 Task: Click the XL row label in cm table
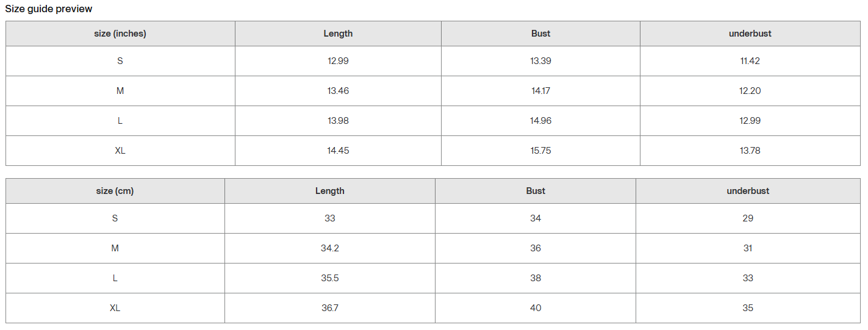tap(115, 308)
